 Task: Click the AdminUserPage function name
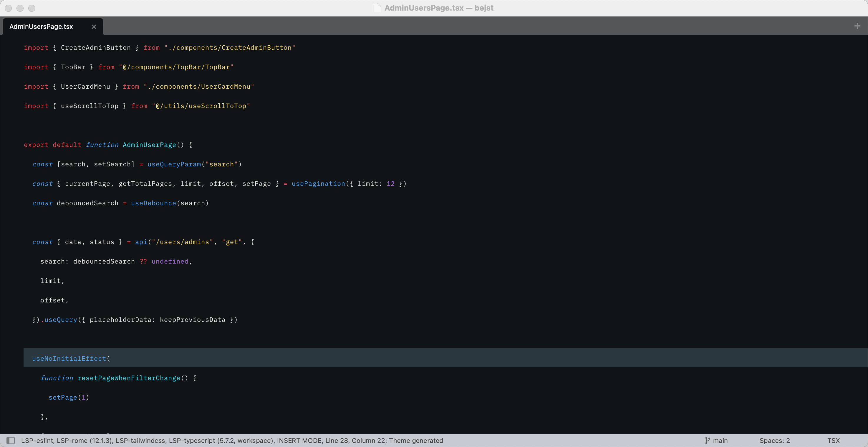point(149,145)
